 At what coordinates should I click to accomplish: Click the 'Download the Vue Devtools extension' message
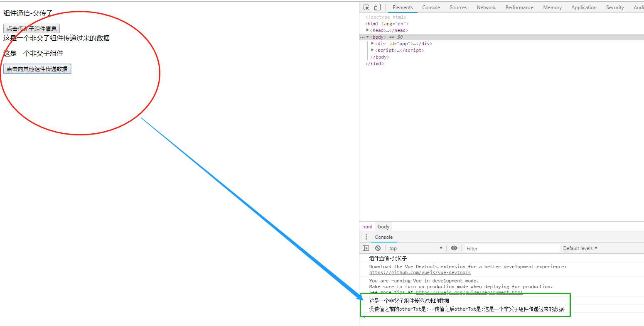coord(468,267)
